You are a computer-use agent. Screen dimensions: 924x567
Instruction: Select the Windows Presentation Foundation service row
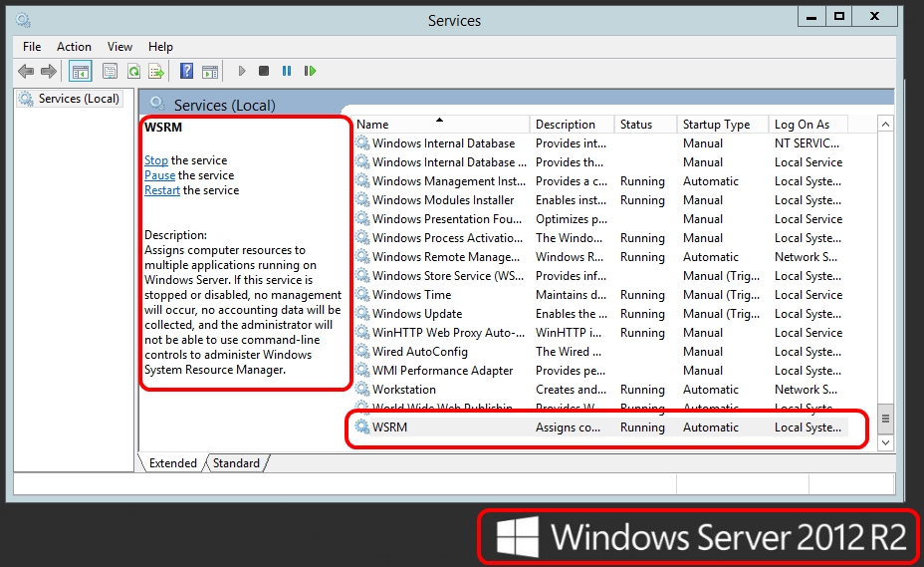coord(600,219)
